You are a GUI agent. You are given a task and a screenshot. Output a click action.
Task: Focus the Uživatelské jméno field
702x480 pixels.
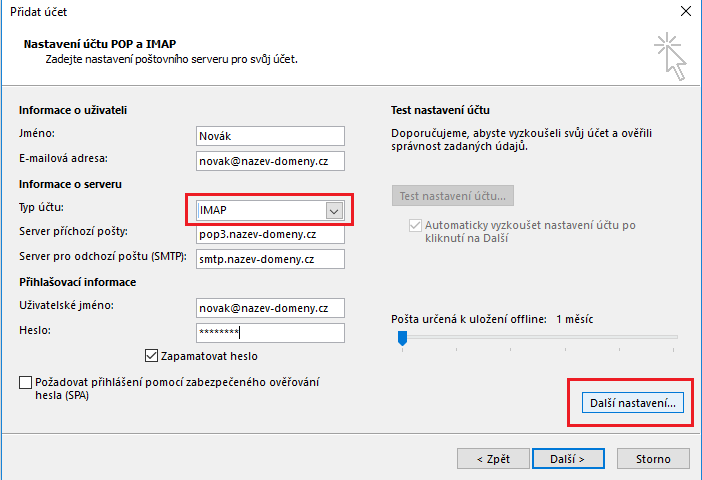[x=270, y=307]
